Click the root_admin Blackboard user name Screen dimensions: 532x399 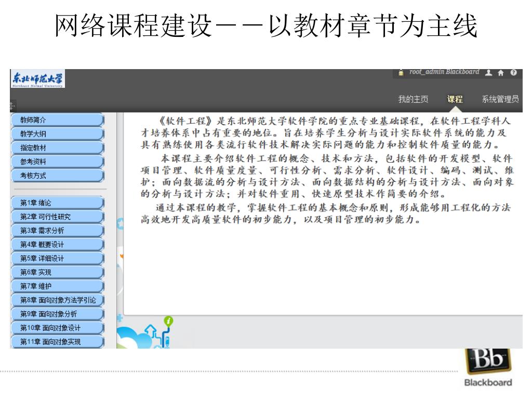coord(444,72)
